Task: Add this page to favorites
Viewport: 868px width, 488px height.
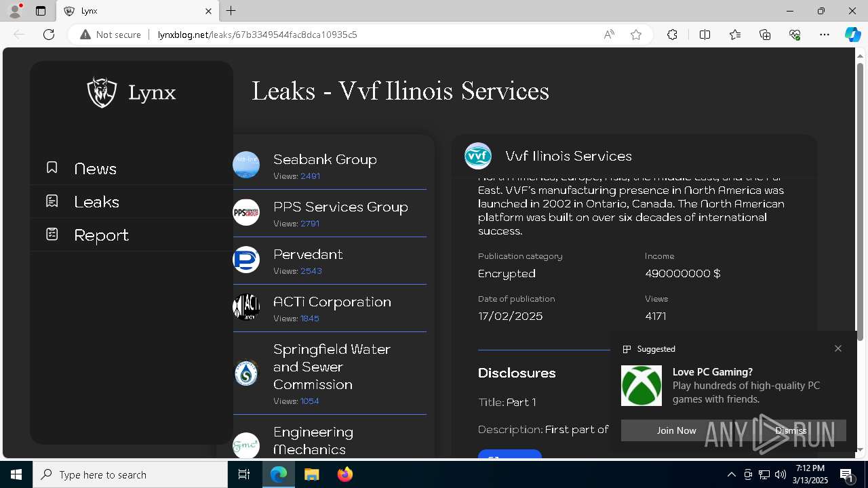Action: click(636, 35)
